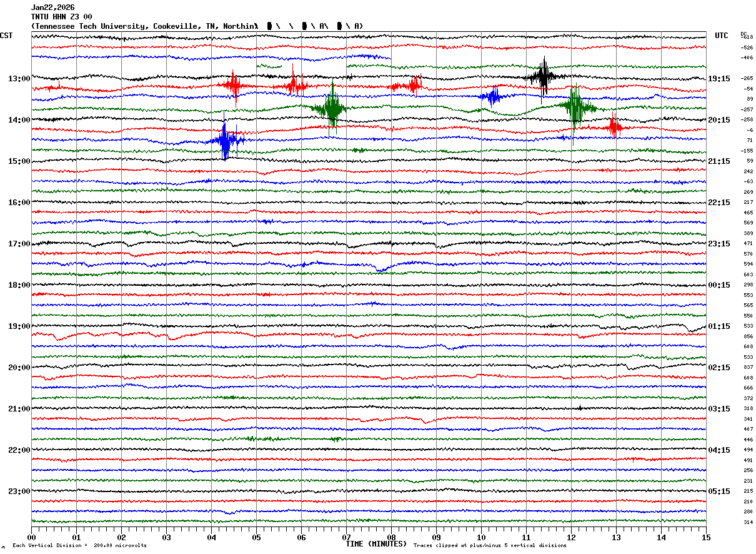Click the TIME (MINUTES) axis title
Image resolution: width=756 pixels, height=554 pixels.
coord(376,544)
